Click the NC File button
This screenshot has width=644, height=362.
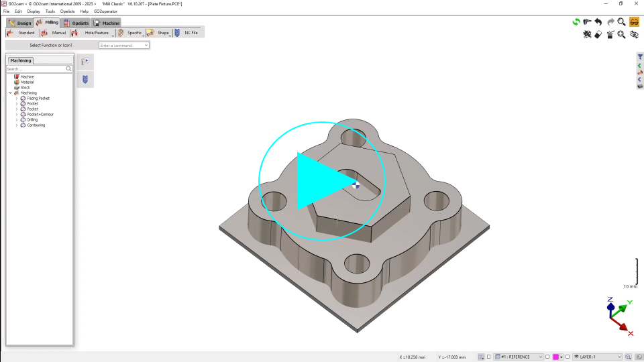coord(186,33)
